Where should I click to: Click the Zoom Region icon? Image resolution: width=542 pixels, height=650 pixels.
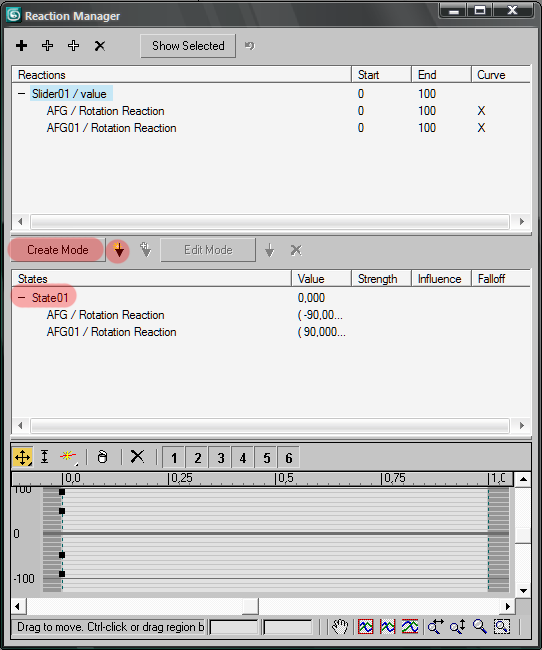coord(502,626)
